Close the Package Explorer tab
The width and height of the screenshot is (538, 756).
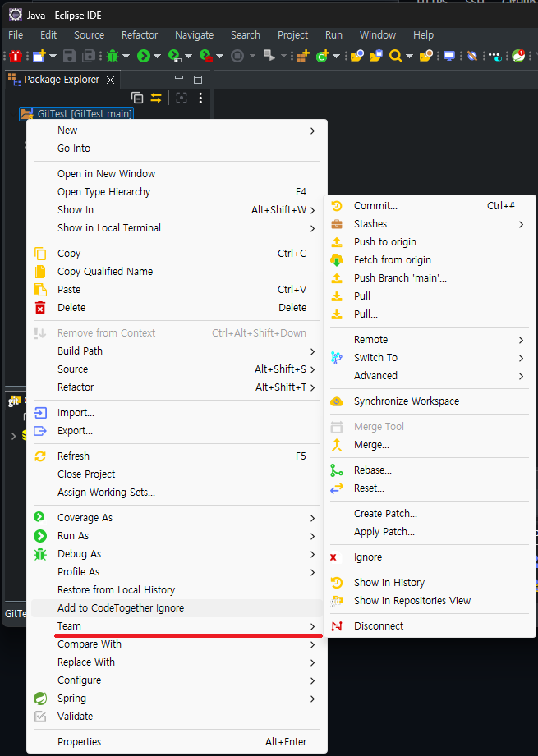(111, 80)
